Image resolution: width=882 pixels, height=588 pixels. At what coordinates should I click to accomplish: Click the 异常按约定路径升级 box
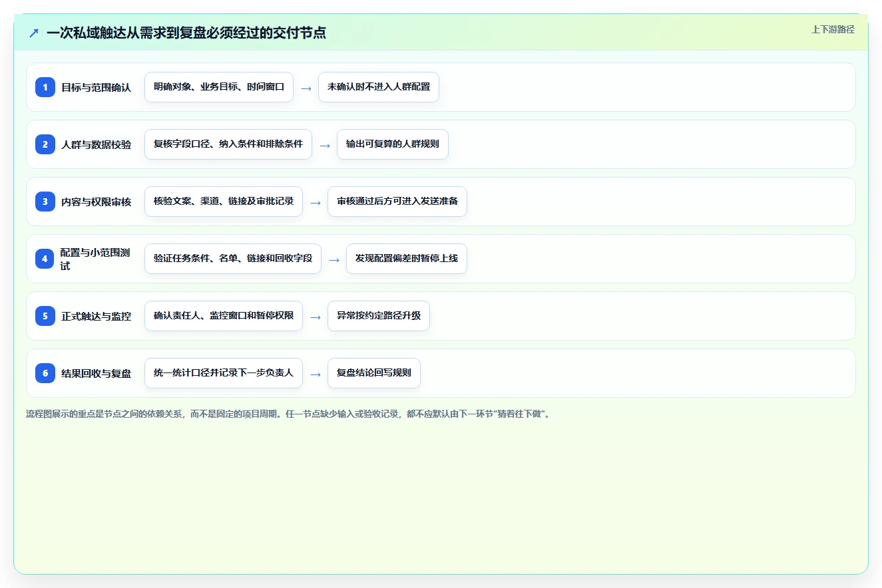coord(379,316)
